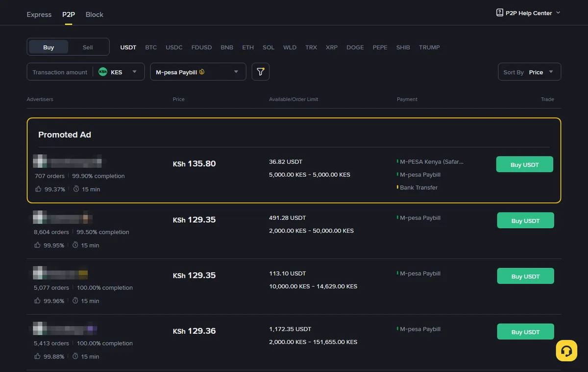This screenshot has width=588, height=372.
Task: Select FDUSD coin tab
Action: click(202, 47)
